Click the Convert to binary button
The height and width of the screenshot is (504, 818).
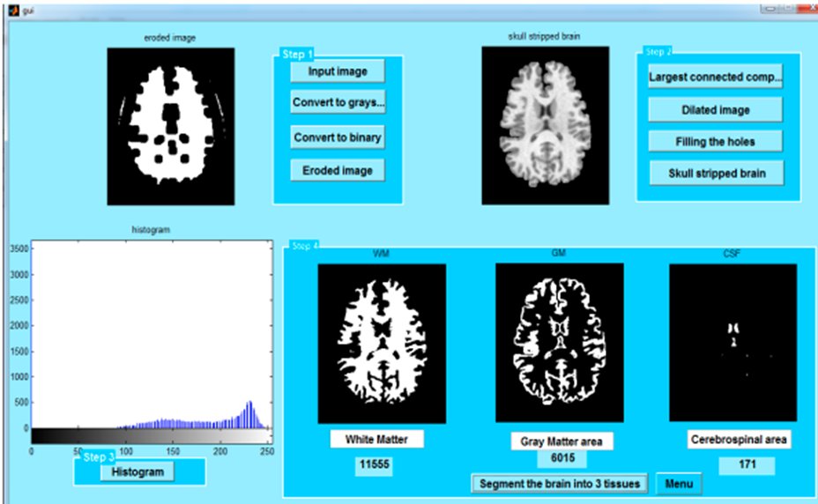coord(338,137)
